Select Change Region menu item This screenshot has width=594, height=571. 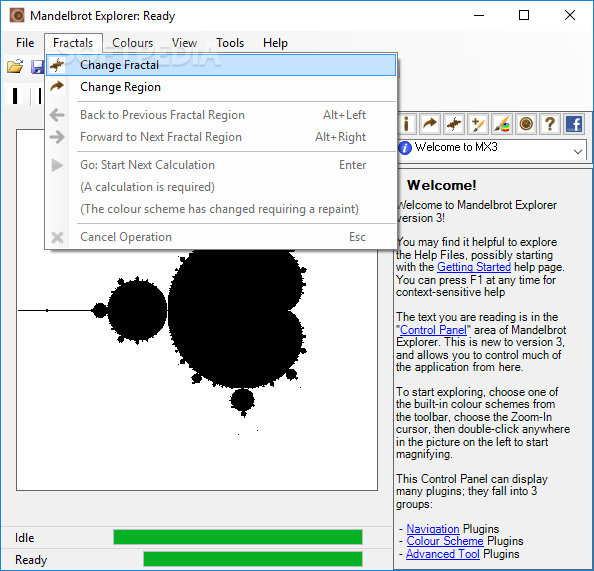(x=221, y=87)
